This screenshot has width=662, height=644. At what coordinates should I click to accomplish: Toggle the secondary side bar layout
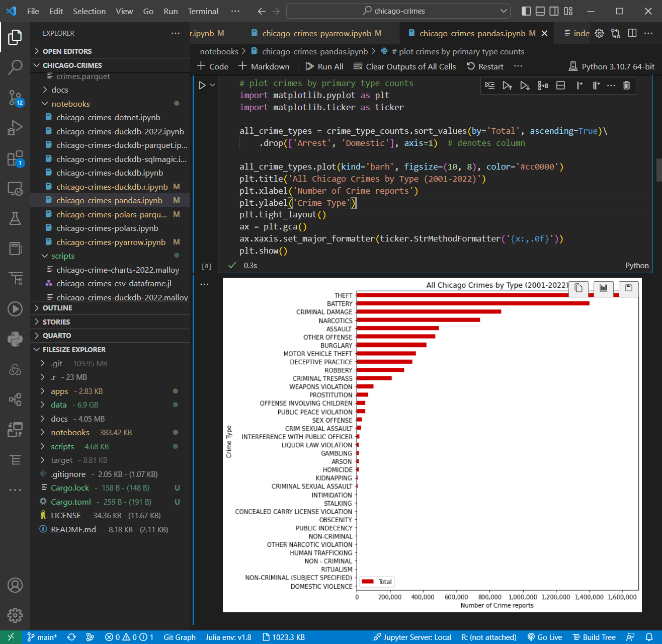[554, 11]
